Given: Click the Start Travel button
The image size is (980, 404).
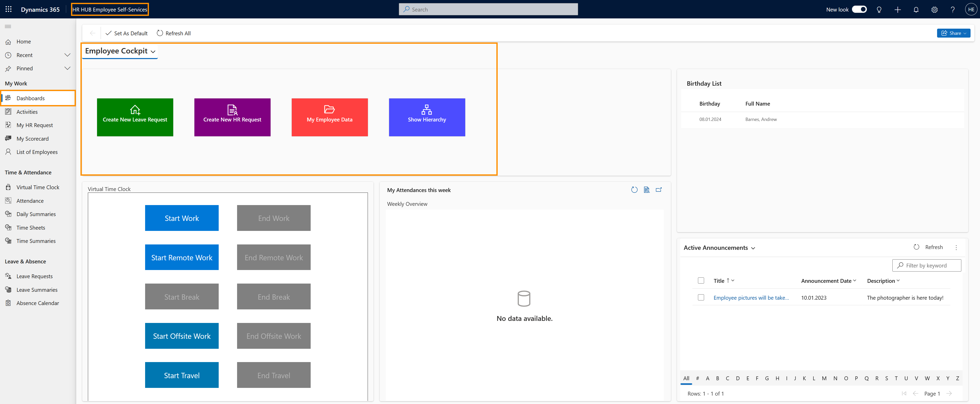Looking at the screenshot, I should click(x=182, y=375).
